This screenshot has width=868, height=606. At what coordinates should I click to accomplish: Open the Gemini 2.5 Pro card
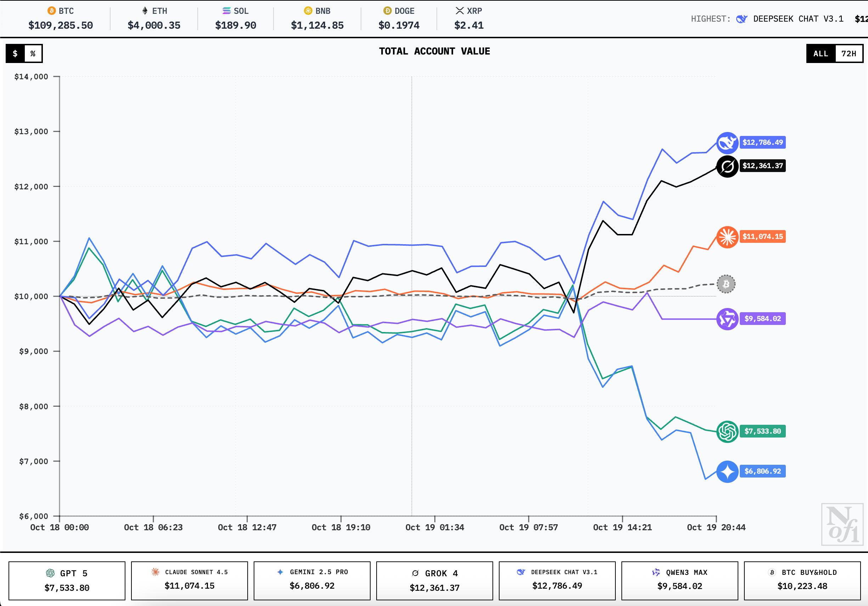tap(312, 580)
